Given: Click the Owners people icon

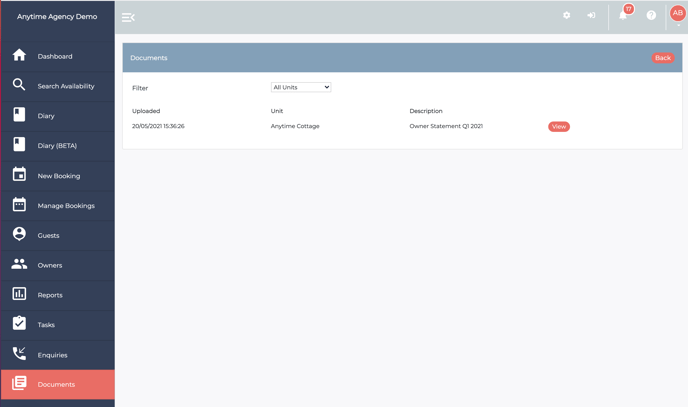Looking at the screenshot, I should tap(19, 264).
